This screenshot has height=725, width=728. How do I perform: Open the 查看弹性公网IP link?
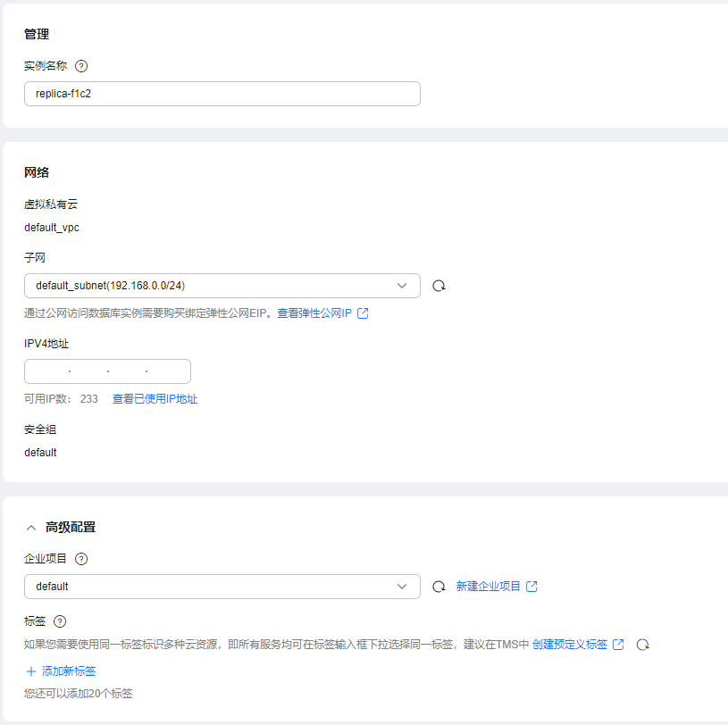[314, 313]
